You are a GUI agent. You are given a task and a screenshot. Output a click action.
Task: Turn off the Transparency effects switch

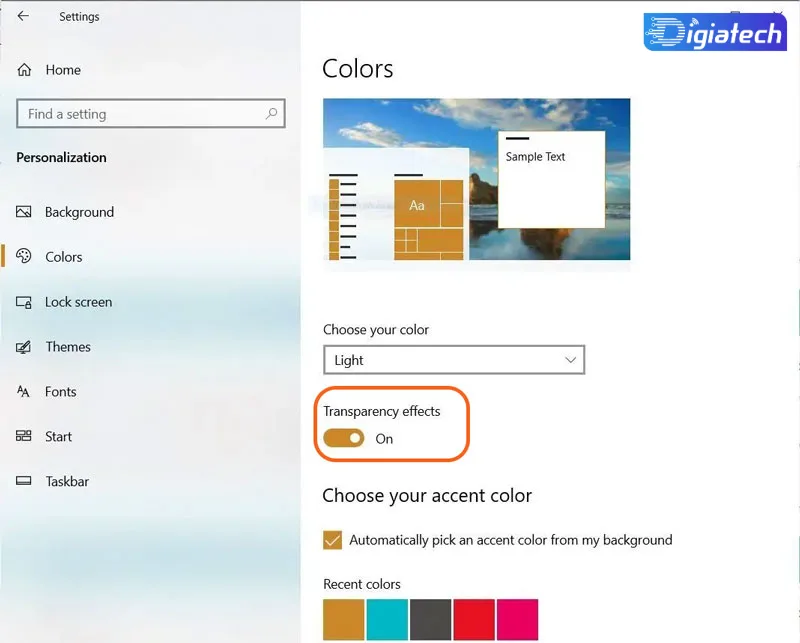tap(343, 438)
